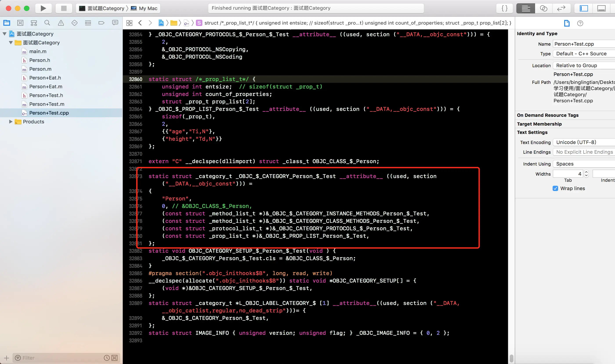Viewport: 615px width, 364px height.
Task: Click the Run (play) button
Action: pos(43,8)
